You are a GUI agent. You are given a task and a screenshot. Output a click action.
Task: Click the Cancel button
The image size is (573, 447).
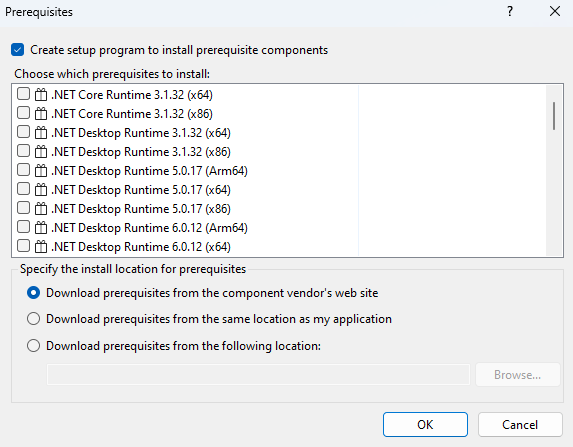click(520, 425)
